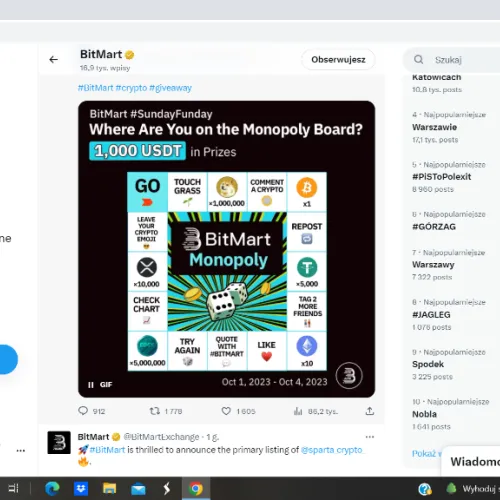Like the BitMart Monopoly post

pos(226,411)
